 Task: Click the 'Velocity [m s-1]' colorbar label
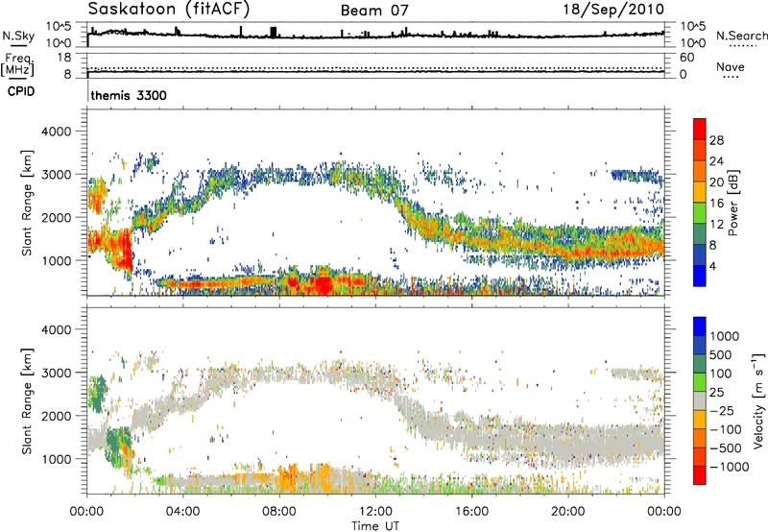[758, 400]
